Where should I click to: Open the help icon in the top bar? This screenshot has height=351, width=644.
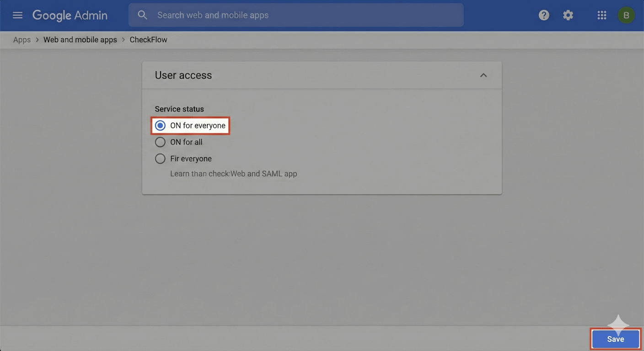543,15
